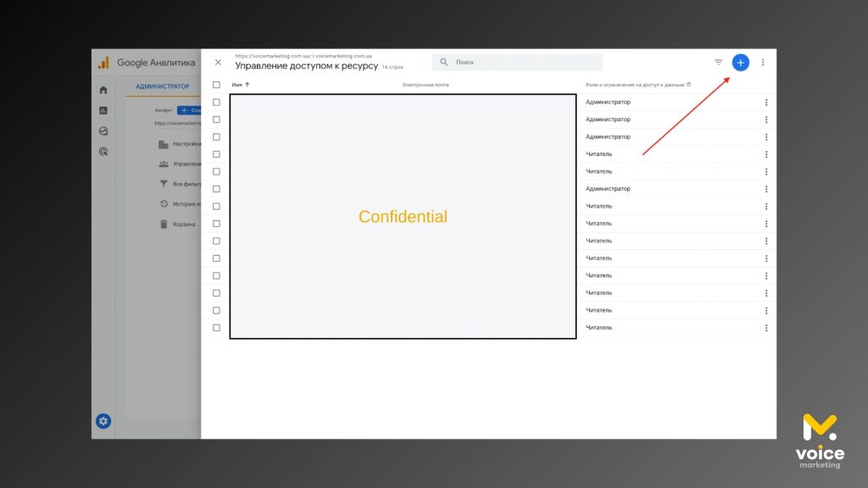This screenshot has height=488, width=868.
Task: Toggle the select-all checkbox in header
Action: (x=216, y=85)
